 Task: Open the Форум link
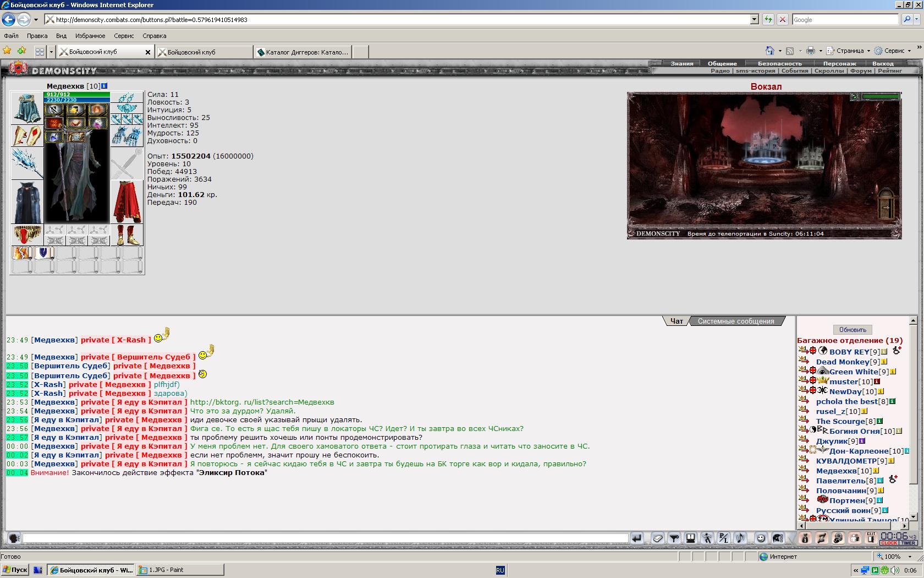pos(861,70)
